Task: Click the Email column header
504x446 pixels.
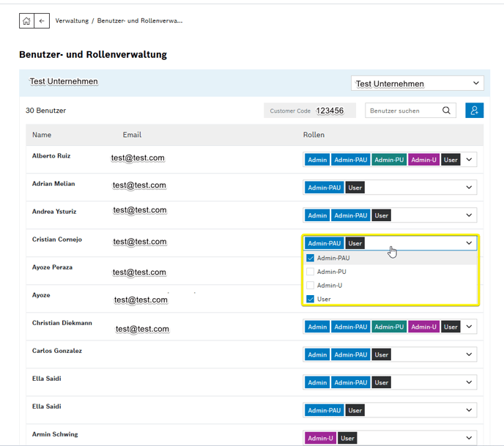Action: tap(132, 135)
